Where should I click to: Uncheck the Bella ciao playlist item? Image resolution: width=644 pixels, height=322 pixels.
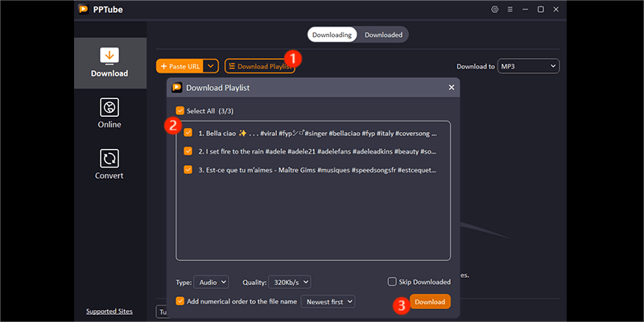coord(188,133)
